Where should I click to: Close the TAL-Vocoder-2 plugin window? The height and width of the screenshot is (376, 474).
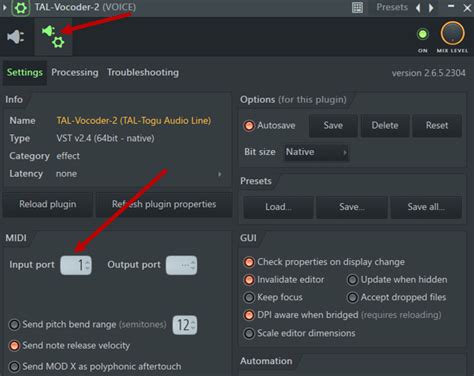467,8
